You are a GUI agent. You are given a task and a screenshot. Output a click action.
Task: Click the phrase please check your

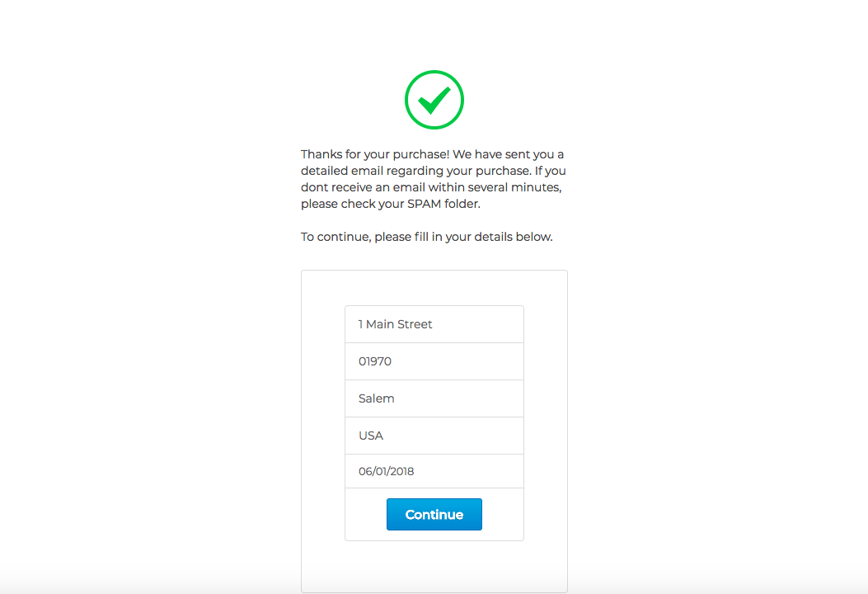pyautogui.click(x=352, y=204)
